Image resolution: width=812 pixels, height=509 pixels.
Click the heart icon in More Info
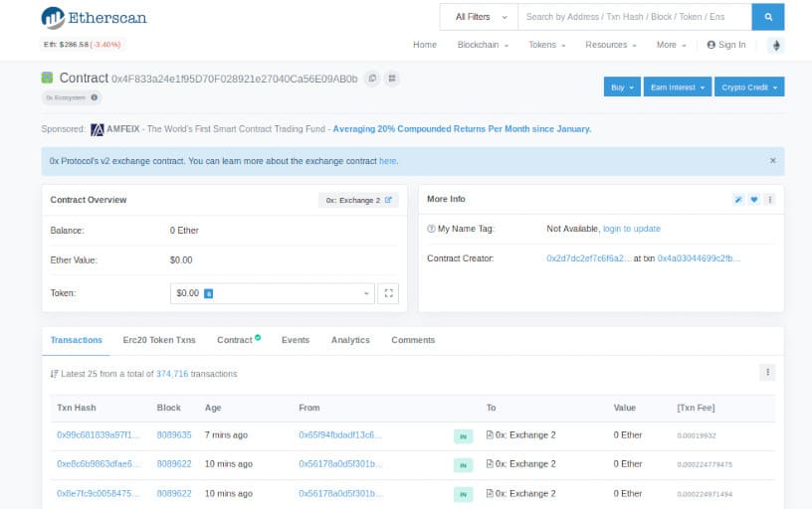(x=754, y=200)
